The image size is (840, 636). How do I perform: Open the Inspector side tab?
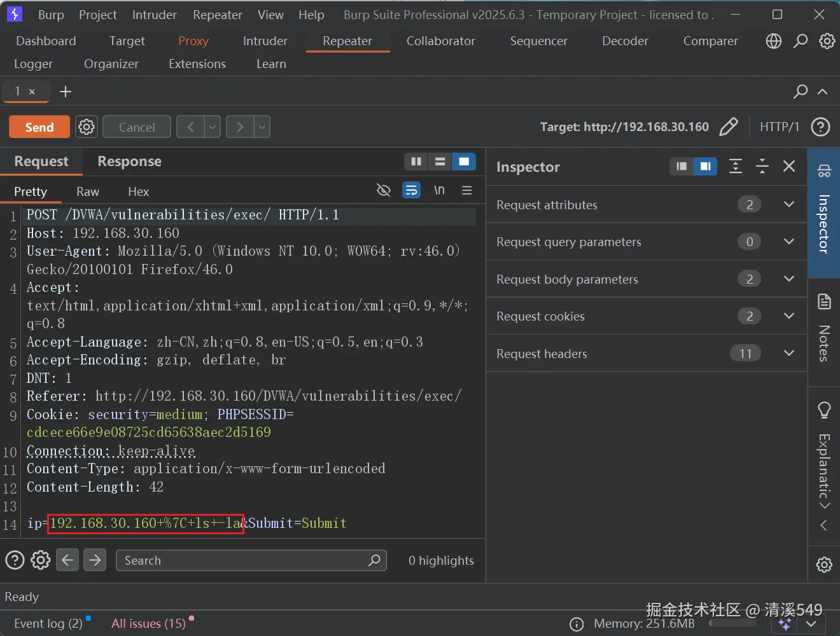(x=823, y=212)
